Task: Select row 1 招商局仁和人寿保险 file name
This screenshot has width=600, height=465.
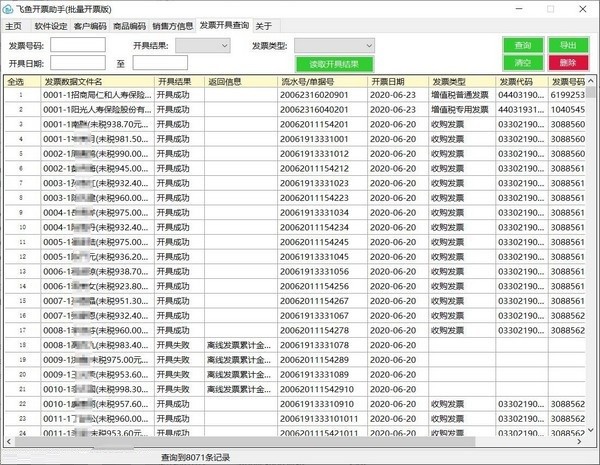Action: (x=97, y=95)
